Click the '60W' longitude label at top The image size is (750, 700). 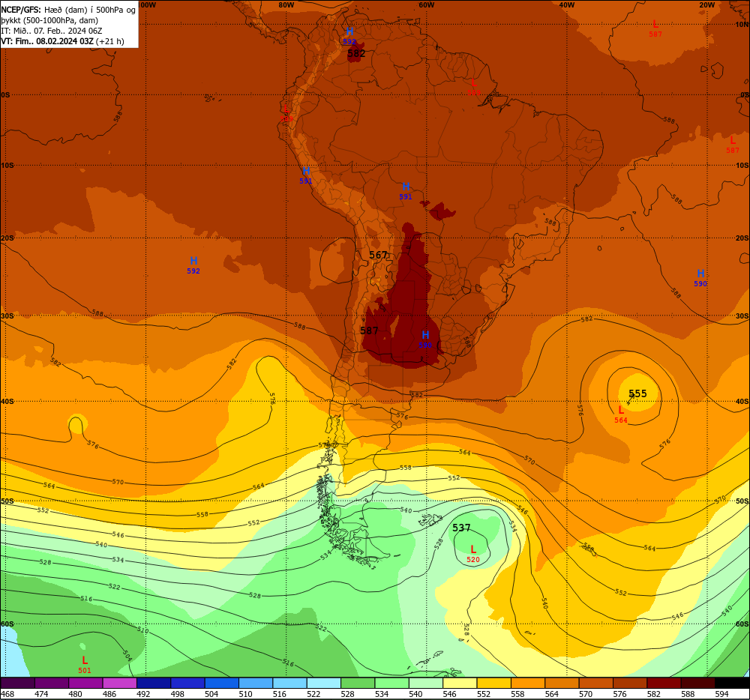[x=426, y=4]
